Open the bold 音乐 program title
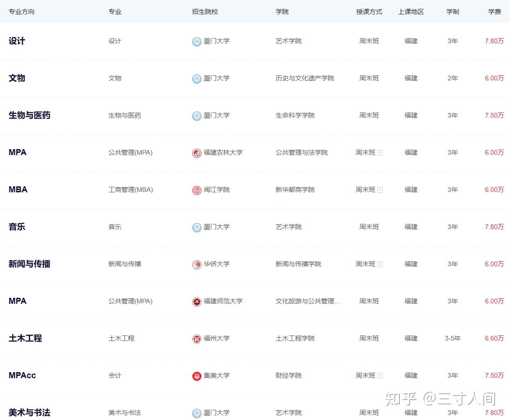Image resolution: width=509 pixels, height=420 pixels. coord(17,227)
